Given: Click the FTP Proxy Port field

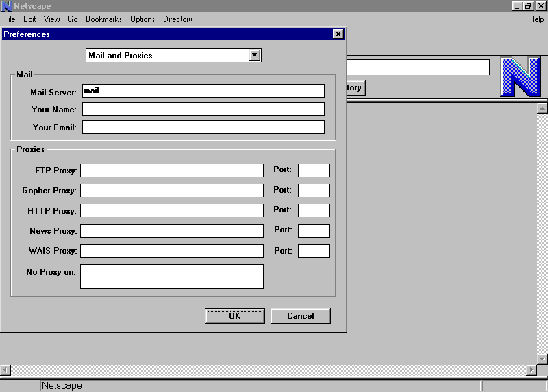Looking at the screenshot, I should (x=314, y=171).
